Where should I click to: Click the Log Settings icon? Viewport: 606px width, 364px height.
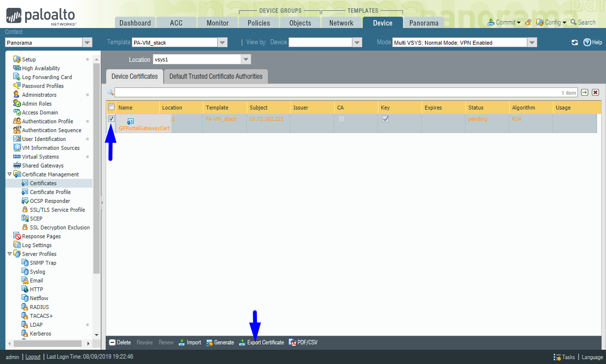point(17,245)
